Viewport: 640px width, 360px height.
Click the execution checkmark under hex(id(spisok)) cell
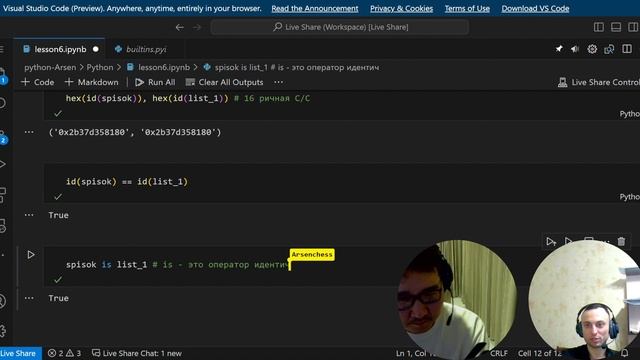pyautogui.click(x=58, y=113)
